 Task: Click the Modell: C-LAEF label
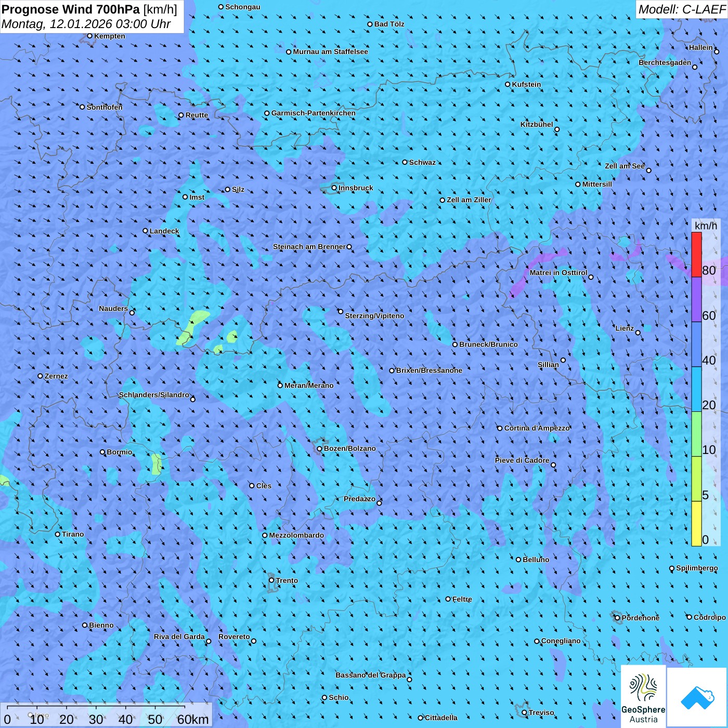pos(682,9)
